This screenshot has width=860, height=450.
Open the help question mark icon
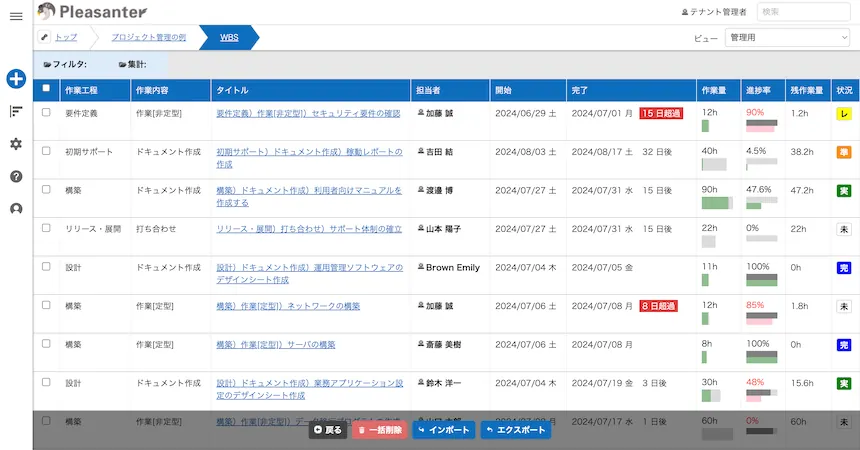click(16, 176)
